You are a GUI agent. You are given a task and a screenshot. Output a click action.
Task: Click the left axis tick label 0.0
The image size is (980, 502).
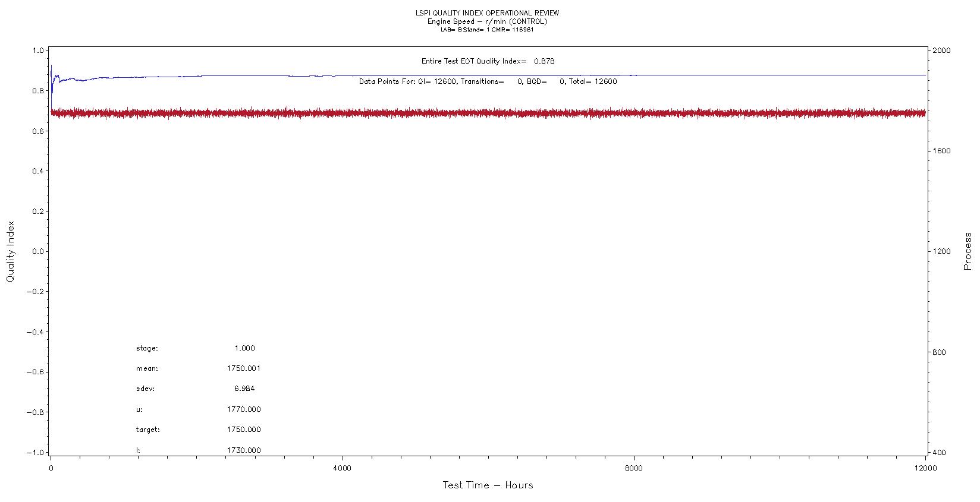tap(38, 251)
